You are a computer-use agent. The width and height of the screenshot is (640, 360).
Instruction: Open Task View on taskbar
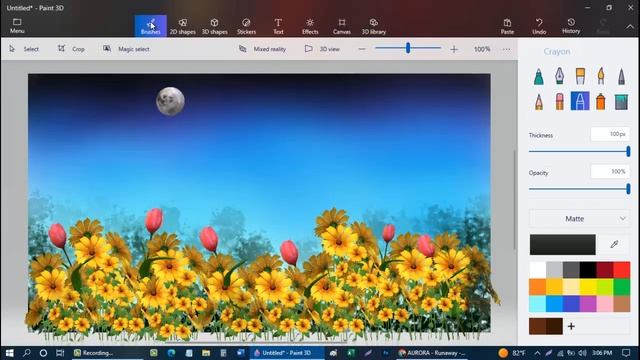coord(60,353)
